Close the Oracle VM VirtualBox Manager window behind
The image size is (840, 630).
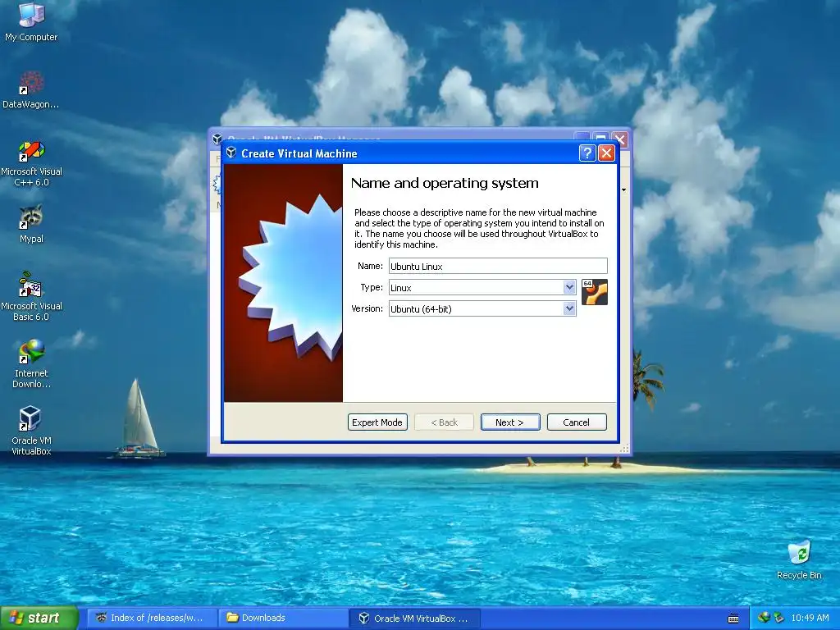[x=620, y=139]
